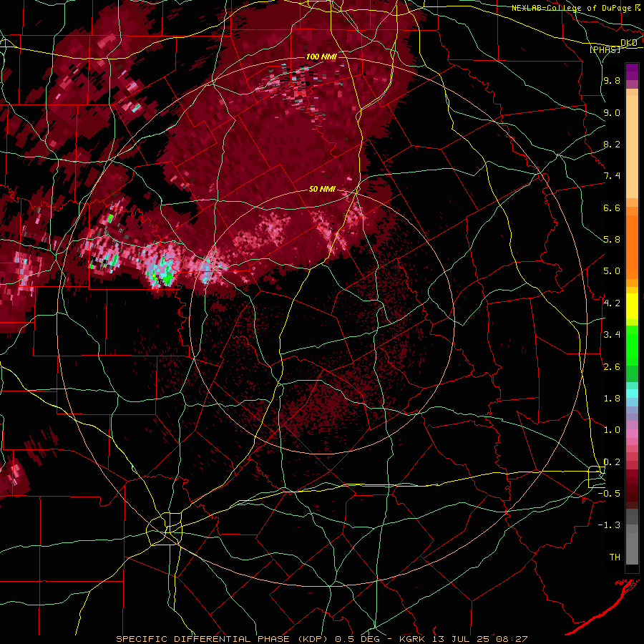Viewport: 644px width, 644px height.
Task: Pick the green segment of the color bar
Action: [632, 345]
